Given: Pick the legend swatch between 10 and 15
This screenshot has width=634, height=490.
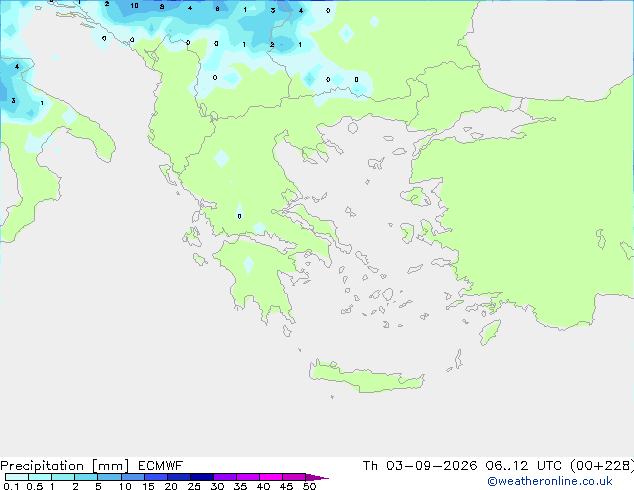Looking at the screenshot, I should click(133, 477).
